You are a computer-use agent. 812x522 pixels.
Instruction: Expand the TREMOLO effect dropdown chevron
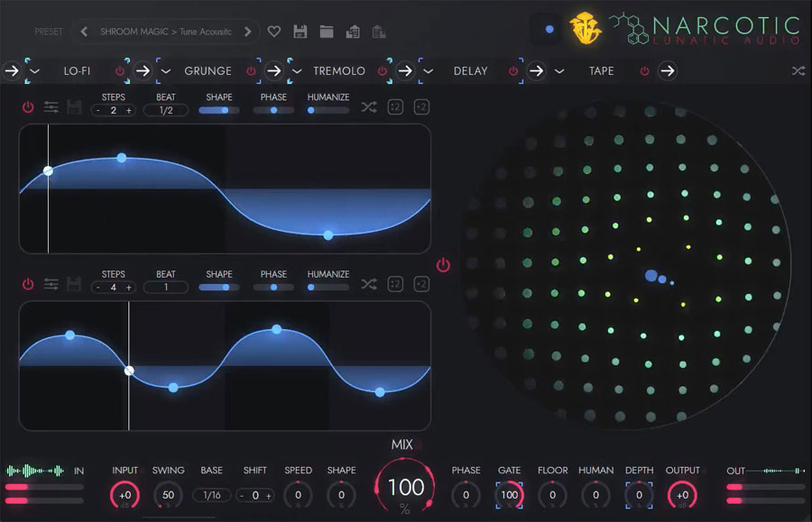pyautogui.click(x=297, y=71)
